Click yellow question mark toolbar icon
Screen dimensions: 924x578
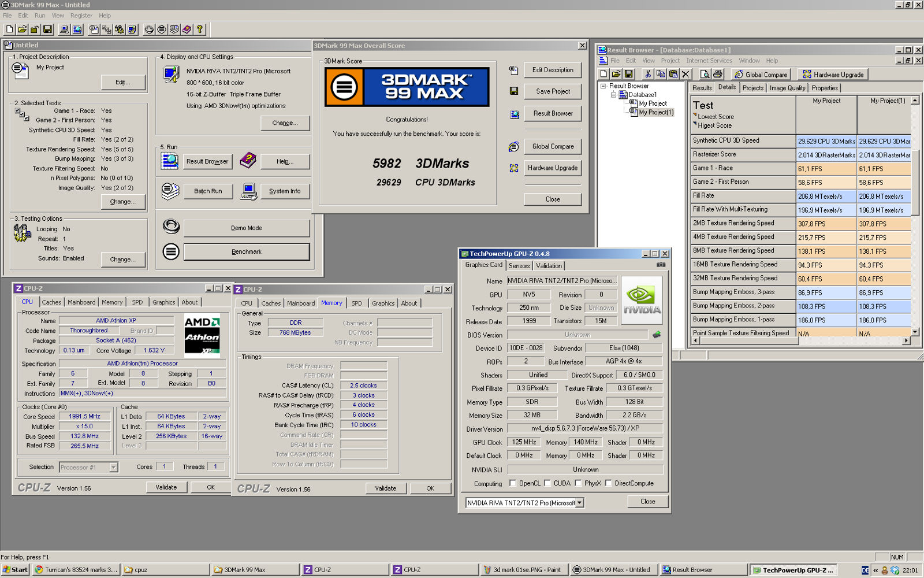pyautogui.click(x=200, y=29)
